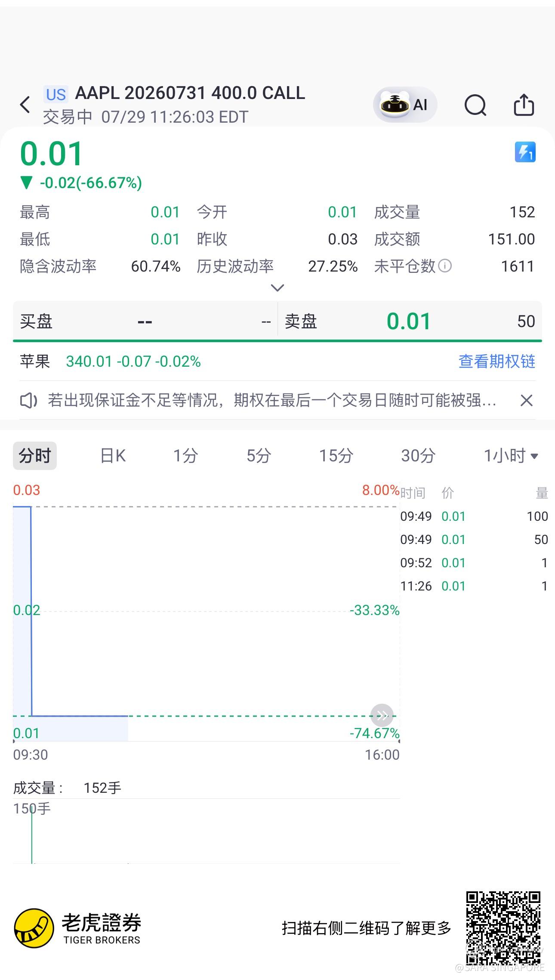555x980 pixels.
Task: Select the 11:26 trade row
Action: click(x=474, y=586)
